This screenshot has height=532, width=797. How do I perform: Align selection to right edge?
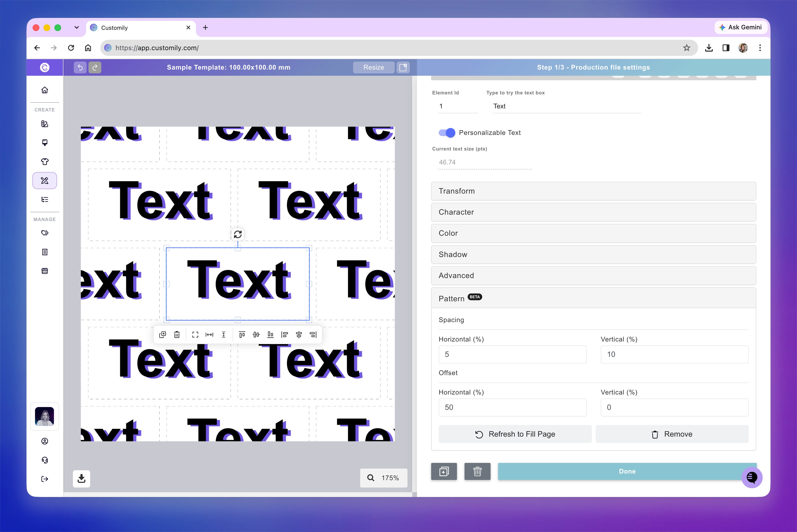point(313,335)
